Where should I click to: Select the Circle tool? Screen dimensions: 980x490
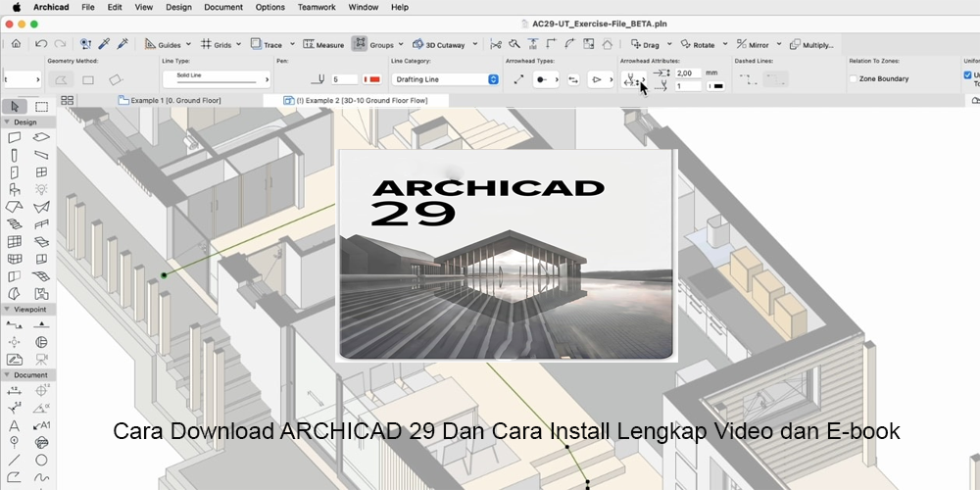41,460
